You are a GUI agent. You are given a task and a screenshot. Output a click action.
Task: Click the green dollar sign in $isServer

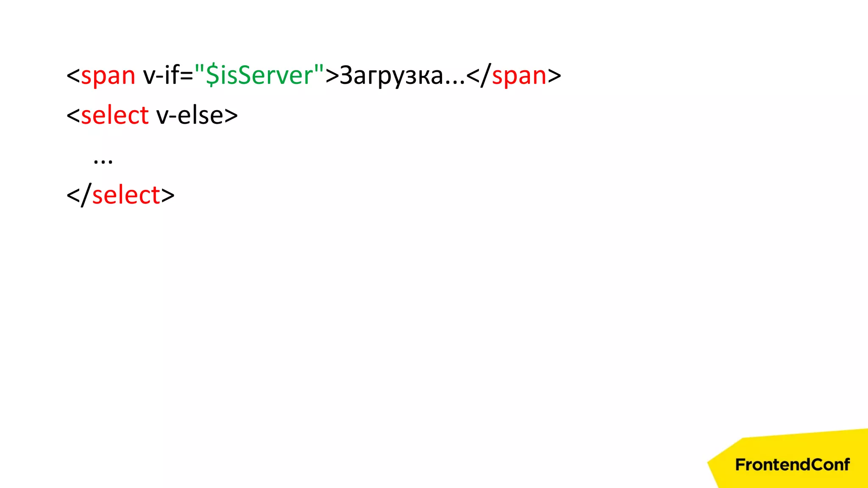(x=212, y=75)
